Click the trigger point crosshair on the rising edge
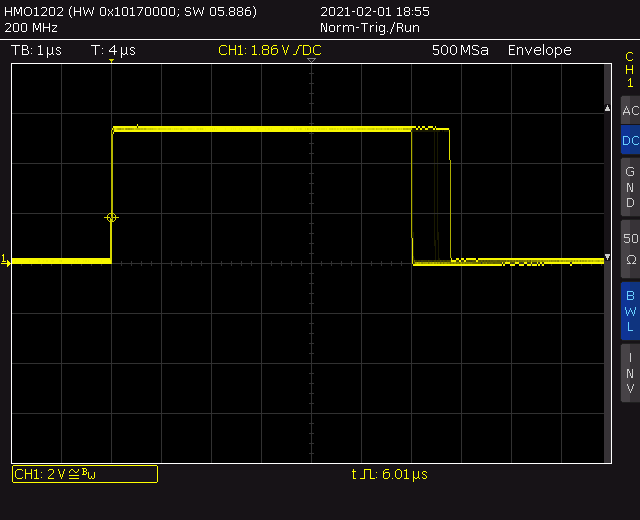Viewport: 640px width, 520px height. [111, 217]
